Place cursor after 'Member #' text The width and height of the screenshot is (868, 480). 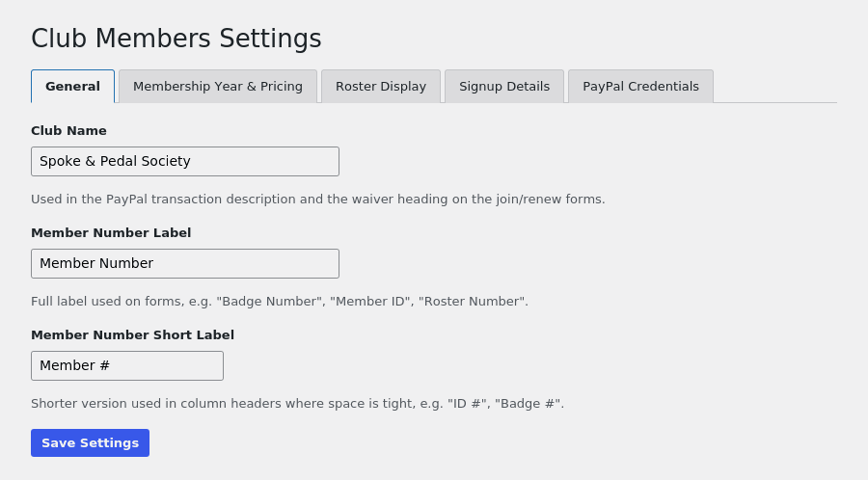pos(112,365)
